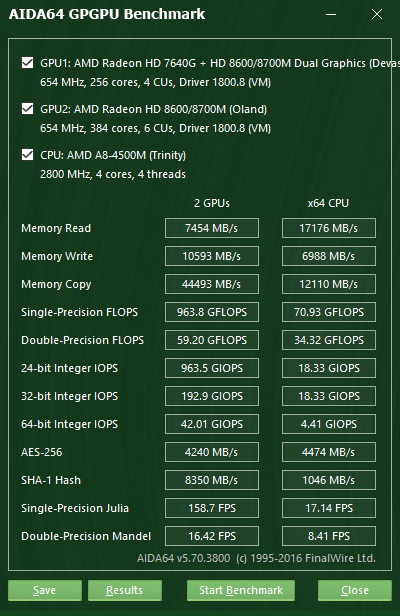This screenshot has height=616, width=400.
Task: Close the window with the title bar X
Action: pos(377,15)
